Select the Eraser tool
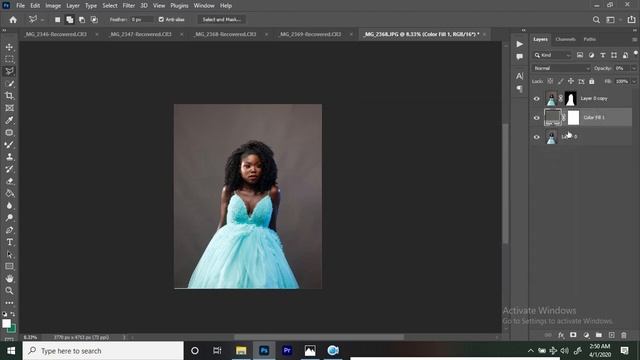640x360 pixels. (x=9, y=181)
